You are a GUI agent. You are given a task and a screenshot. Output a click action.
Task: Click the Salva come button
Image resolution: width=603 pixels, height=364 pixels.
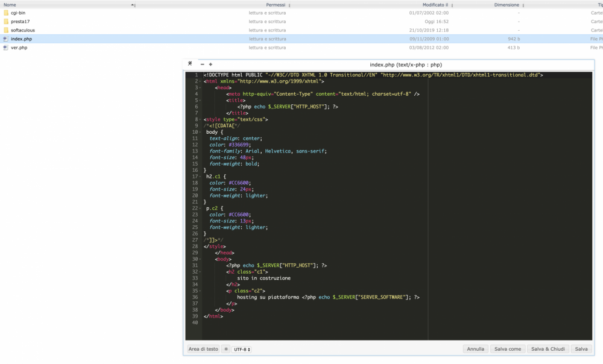[508, 349]
